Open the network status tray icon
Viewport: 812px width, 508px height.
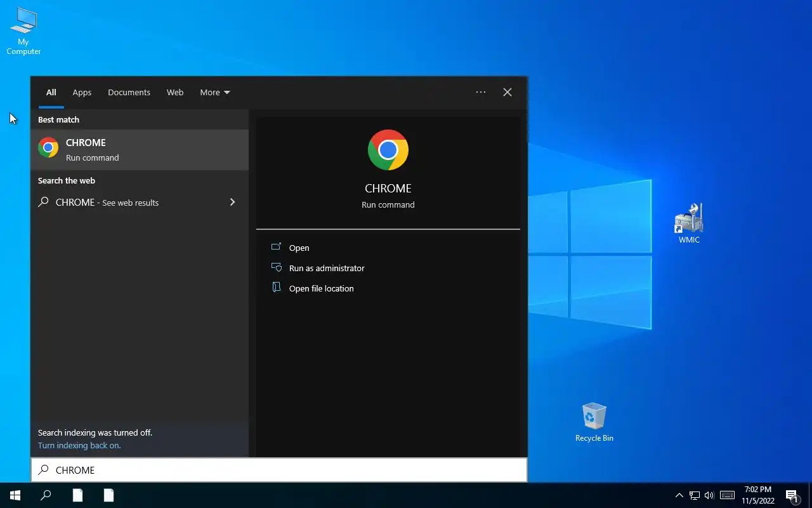click(x=695, y=495)
